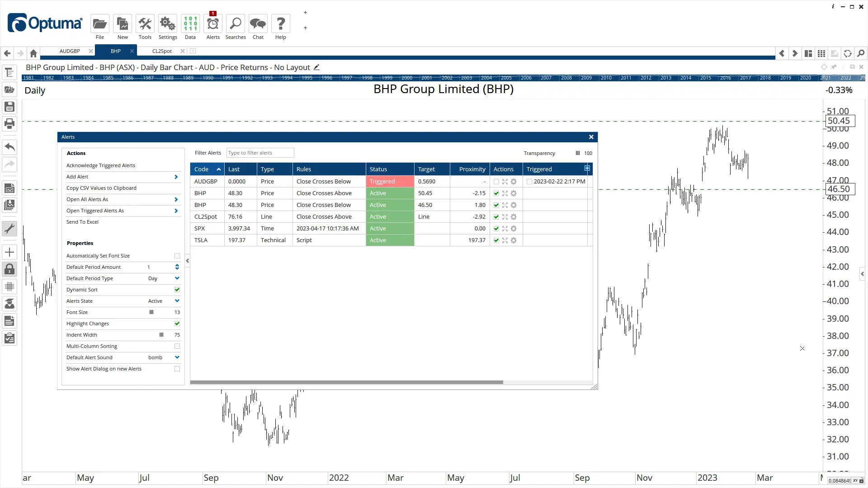The width and height of the screenshot is (868, 488).
Task: Uncheck the SPX alert enabled checkbox
Action: click(x=496, y=229)
